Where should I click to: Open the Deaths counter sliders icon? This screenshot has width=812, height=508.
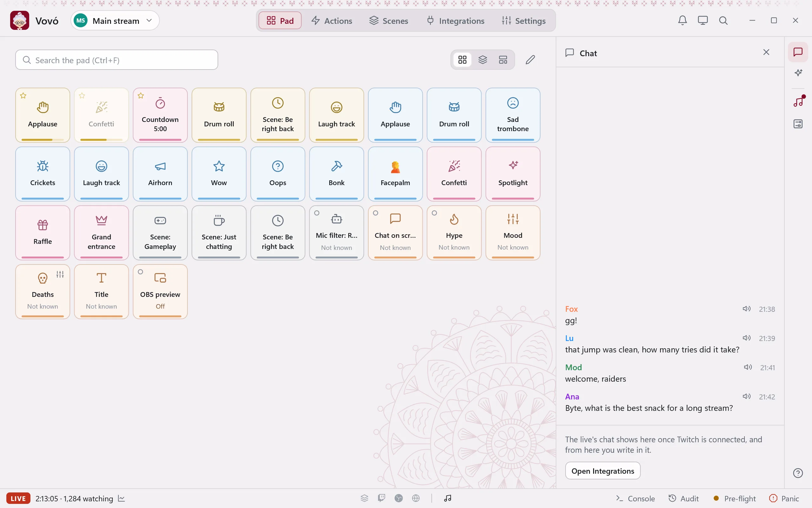[60, 275]
